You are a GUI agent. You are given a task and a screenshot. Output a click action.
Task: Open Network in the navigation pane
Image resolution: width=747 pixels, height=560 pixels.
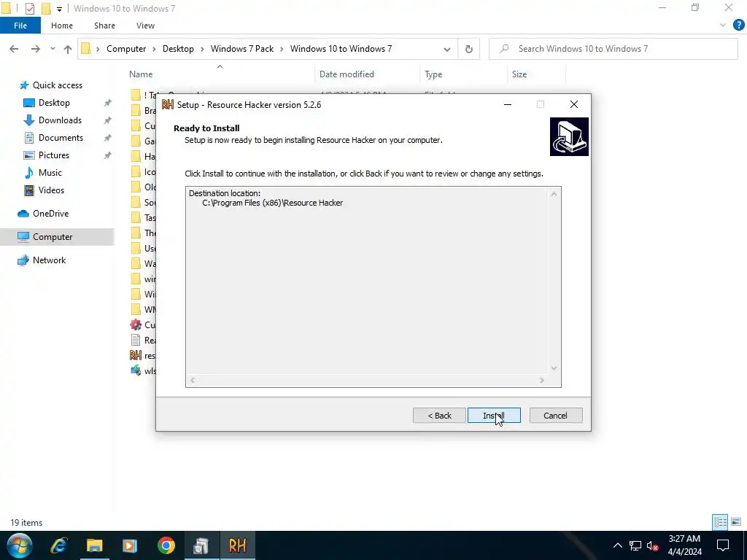pos(42,260)
